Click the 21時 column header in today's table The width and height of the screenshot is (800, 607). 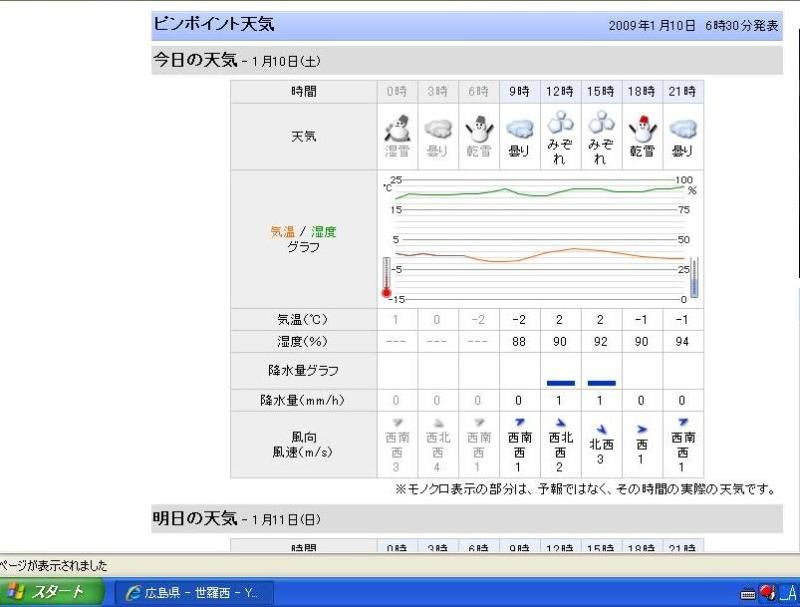[x=683, y=92]
